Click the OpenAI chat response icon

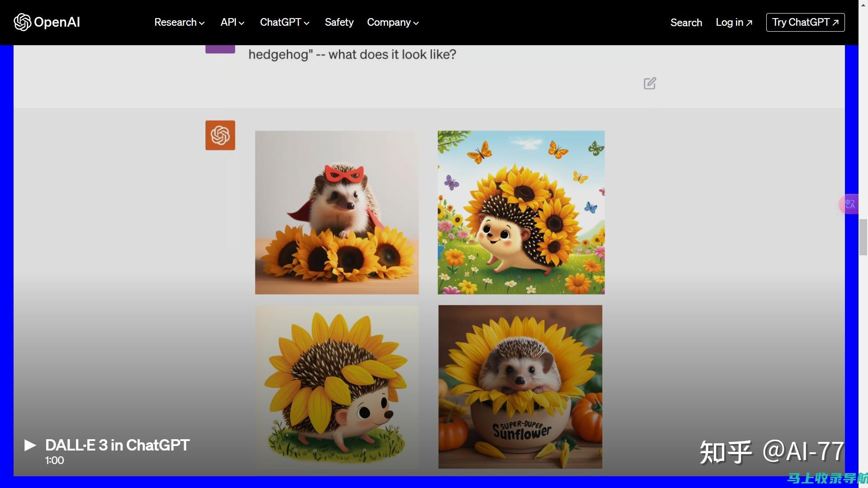(220, 135)
